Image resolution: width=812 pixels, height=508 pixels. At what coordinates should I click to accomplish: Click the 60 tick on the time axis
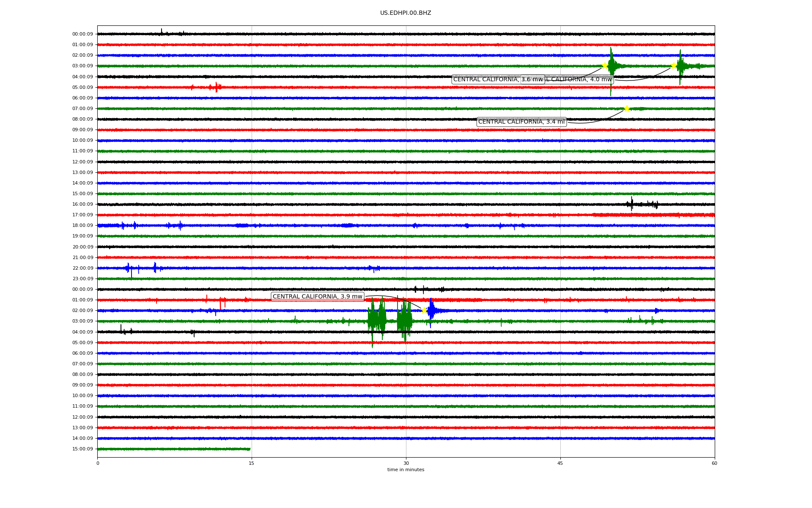pyautogui.click(x=714, y=463)
